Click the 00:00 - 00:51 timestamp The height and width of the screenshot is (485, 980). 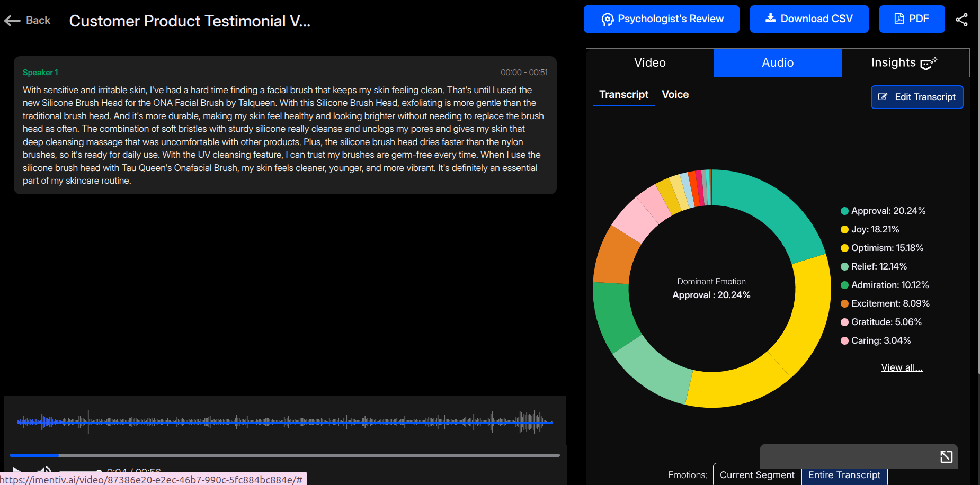524,73
